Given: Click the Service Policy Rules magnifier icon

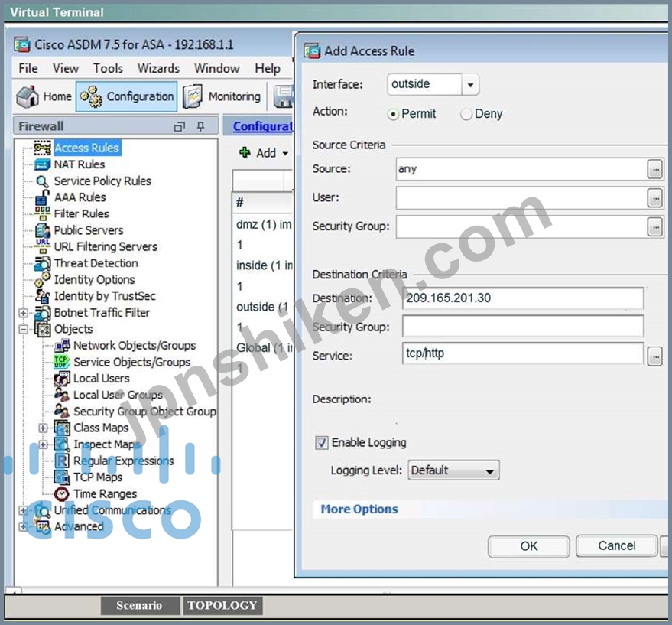Looking at the screenshot, I should (x=42, y=181).
